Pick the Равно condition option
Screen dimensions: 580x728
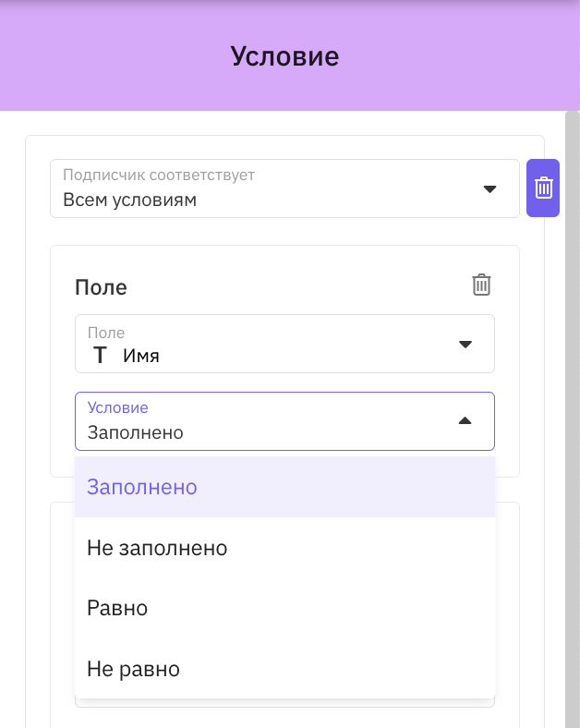point(284,608)
